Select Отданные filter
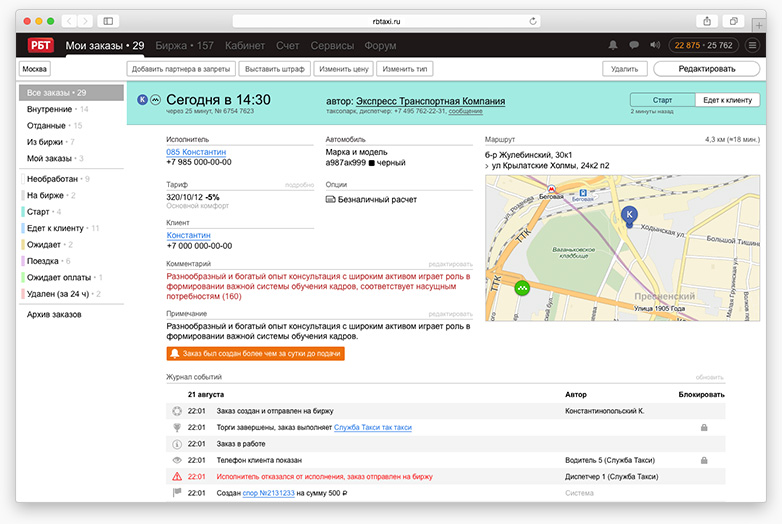The width and height of the screenshot is (782, 524). point(54,126)
